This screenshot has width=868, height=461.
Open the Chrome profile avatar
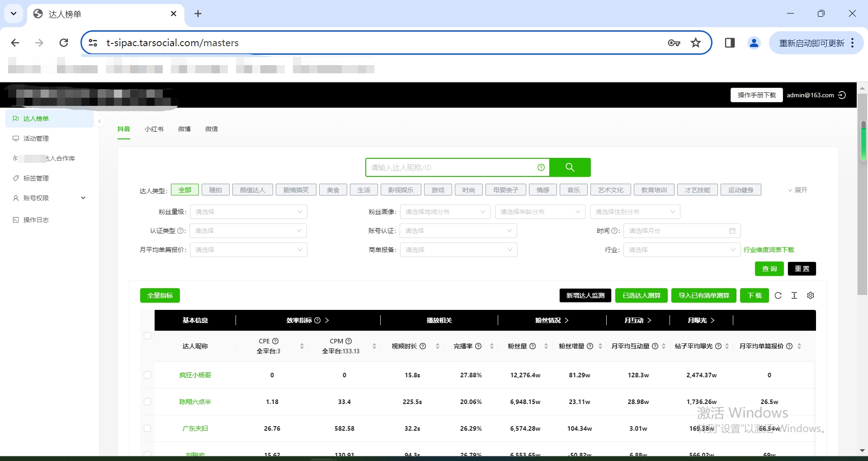pos(754,43)
